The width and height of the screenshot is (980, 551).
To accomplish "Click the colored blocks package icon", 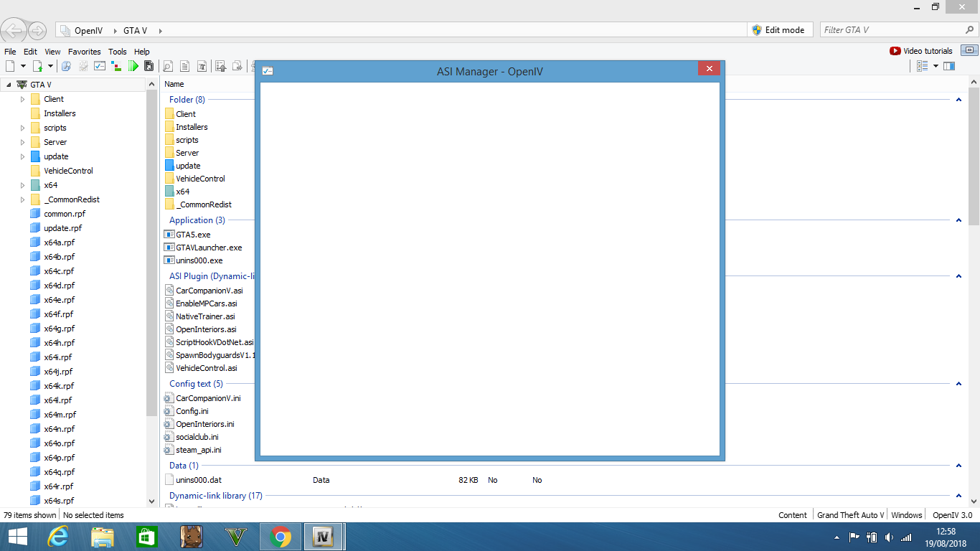I will pyautogui.click(x=117, y=66).
